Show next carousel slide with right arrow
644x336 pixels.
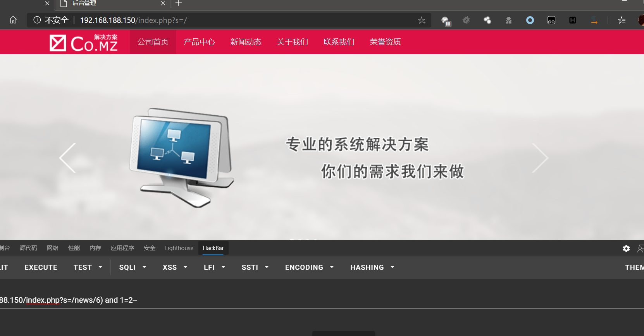540,158
